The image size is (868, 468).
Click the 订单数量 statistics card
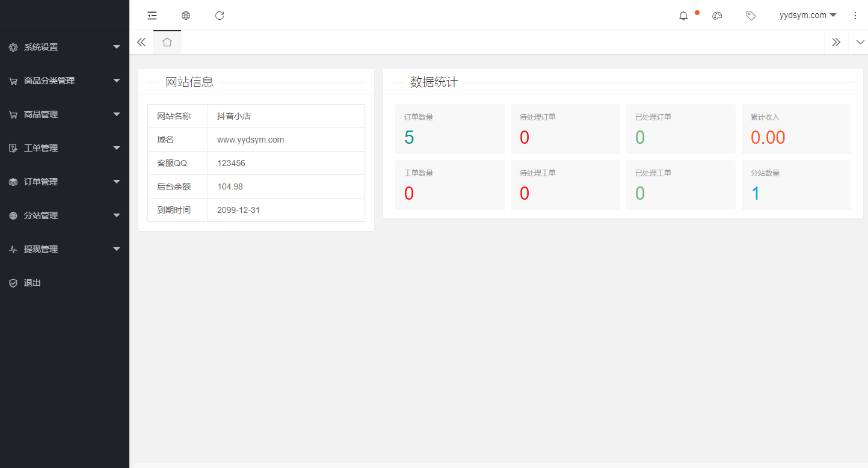tap(449, 129)
